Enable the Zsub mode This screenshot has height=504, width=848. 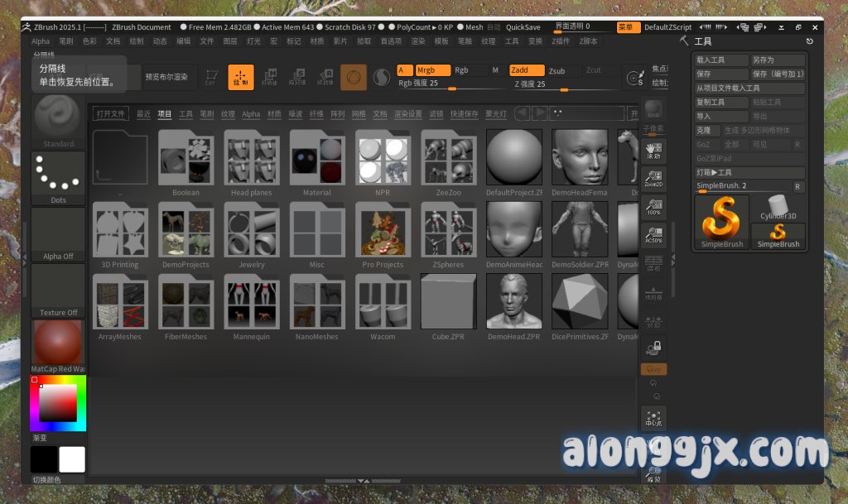point(563,70)
